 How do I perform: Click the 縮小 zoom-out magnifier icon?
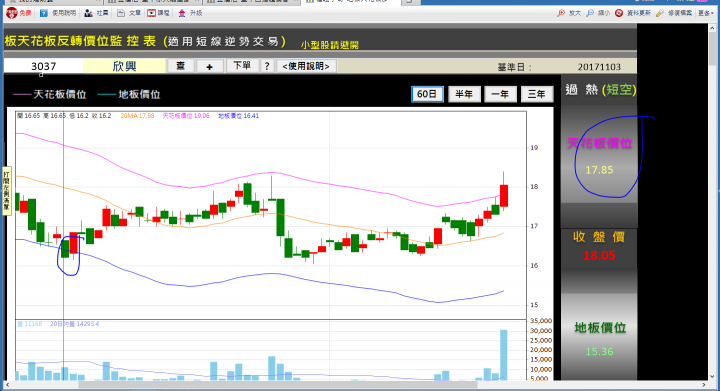[x=590, y=13]
